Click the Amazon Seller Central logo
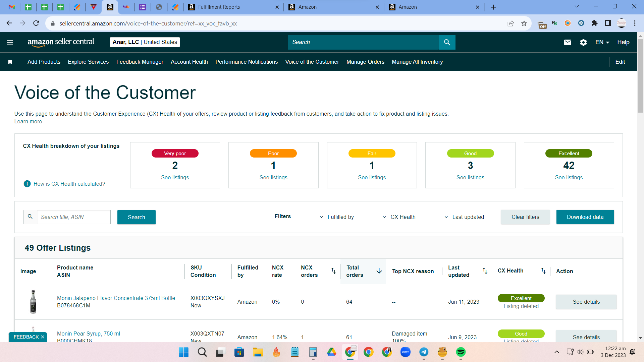The height and width of the screenshot is (362, 644). point(61,42)
